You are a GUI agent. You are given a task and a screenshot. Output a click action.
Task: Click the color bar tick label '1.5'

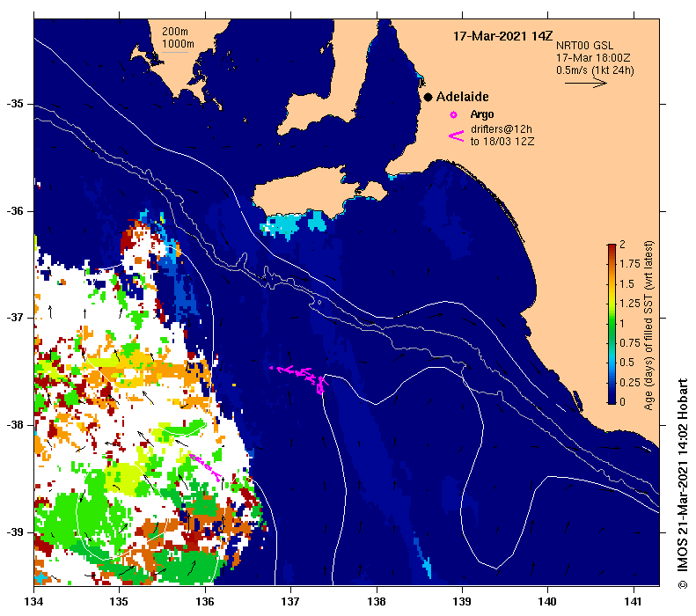(x=627, y=283)
